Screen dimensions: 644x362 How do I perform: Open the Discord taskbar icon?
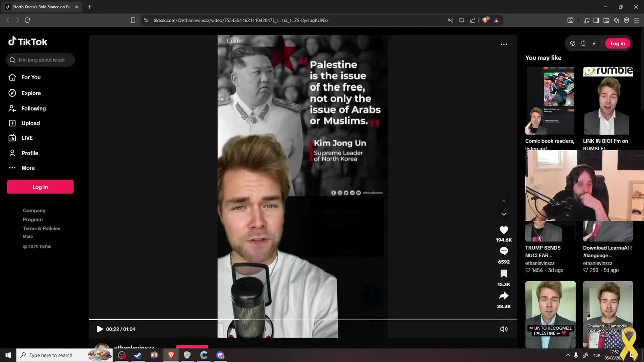pyautogui.click(x=220, y=355)
